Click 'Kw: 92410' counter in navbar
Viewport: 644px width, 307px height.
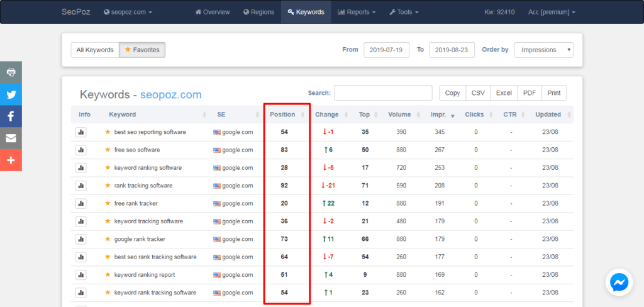499,12
